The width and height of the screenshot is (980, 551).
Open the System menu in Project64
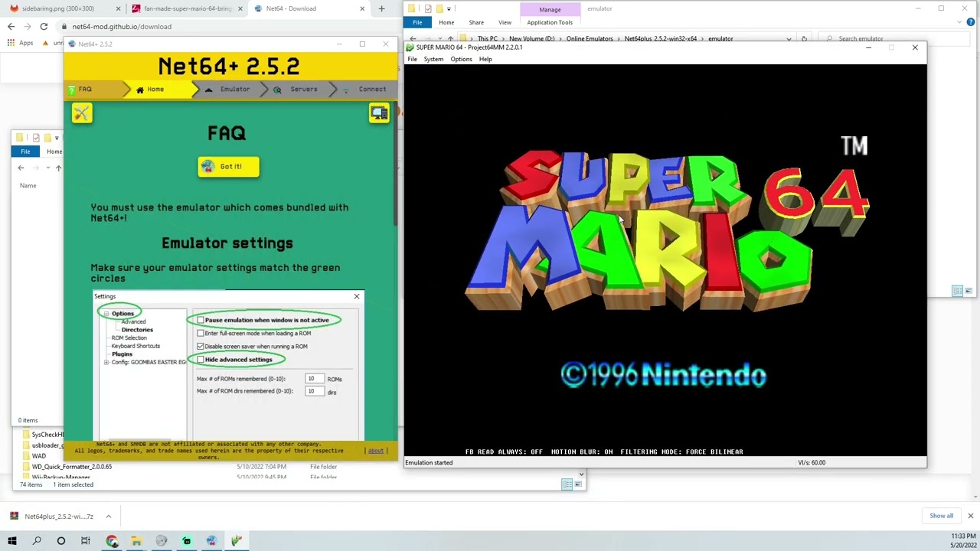click(433, 59)
